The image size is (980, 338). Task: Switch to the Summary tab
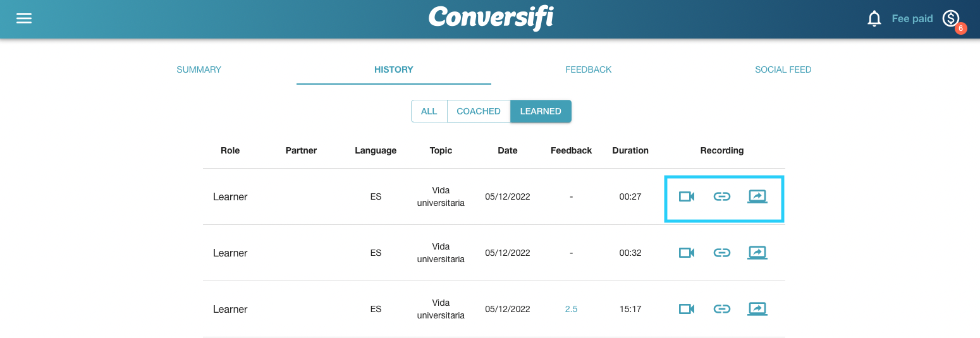point(199,69)
